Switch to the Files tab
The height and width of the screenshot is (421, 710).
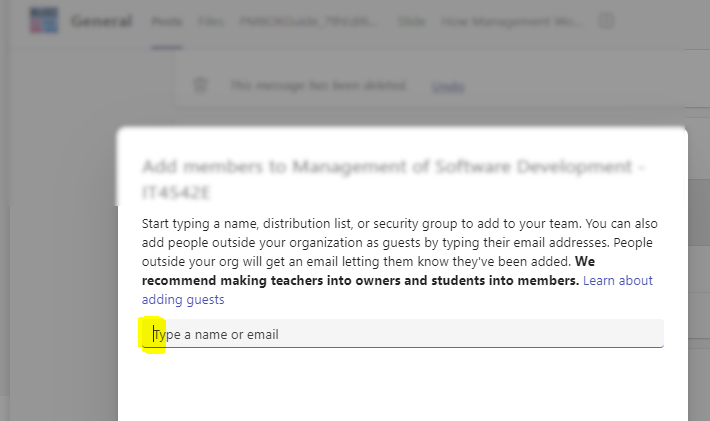(x=211, y=21)
